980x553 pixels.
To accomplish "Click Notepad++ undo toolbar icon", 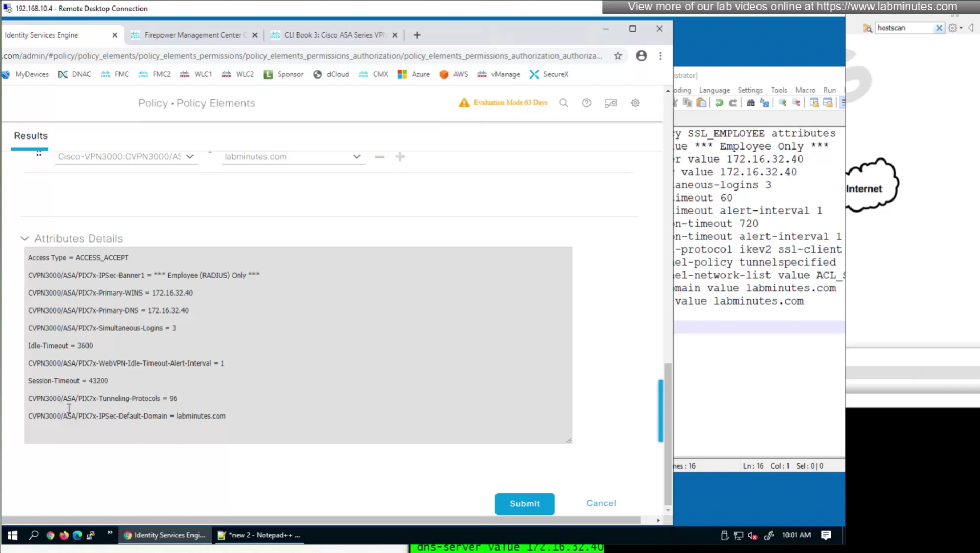I will tap(719, 102).
